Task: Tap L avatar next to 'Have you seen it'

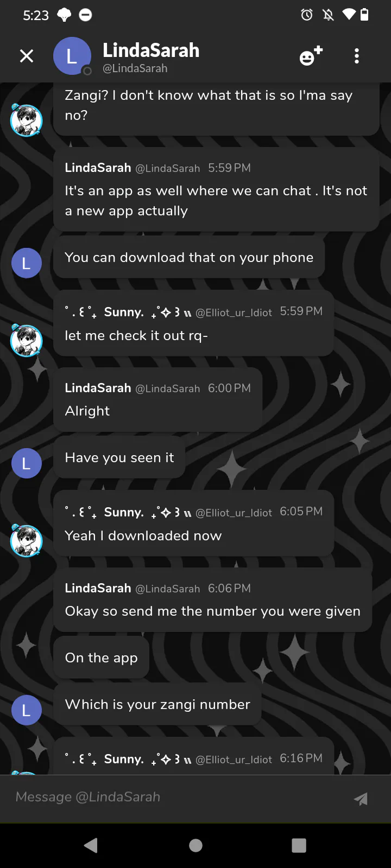Action: [x=27, y=463]
